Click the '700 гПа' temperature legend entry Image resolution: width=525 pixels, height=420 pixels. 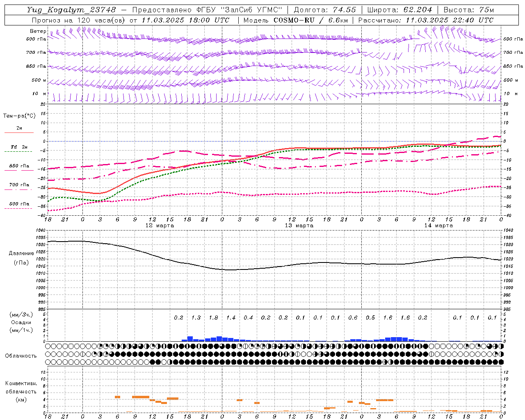coord(19,185)
